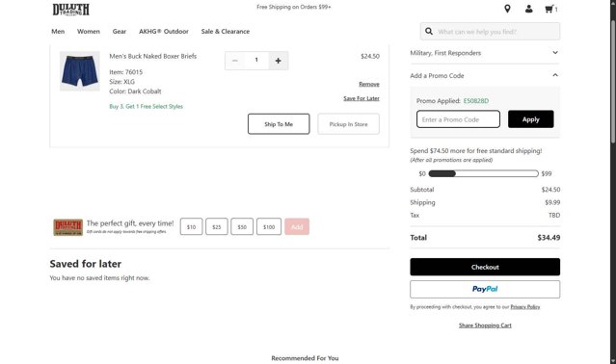This screenshot has width=616, height=364.
Task: Click the search magnifier icon
Action: coord(429,32)
